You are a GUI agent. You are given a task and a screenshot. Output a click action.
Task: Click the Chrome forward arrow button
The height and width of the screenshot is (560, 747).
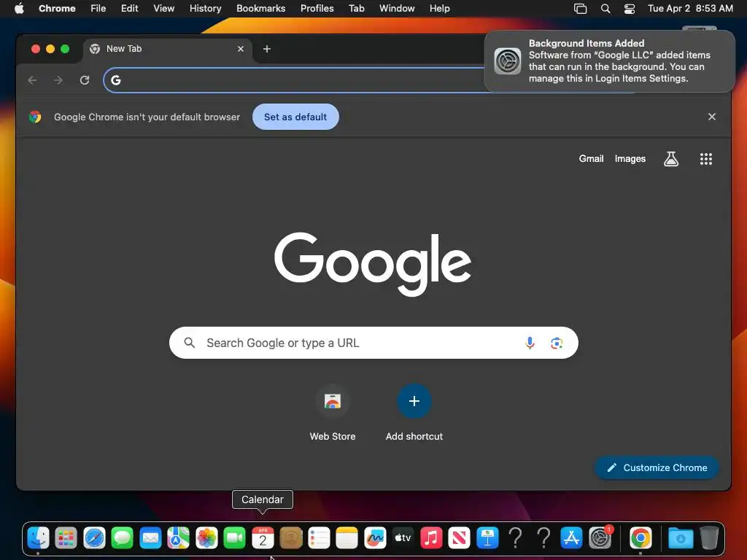pos(58,80)
